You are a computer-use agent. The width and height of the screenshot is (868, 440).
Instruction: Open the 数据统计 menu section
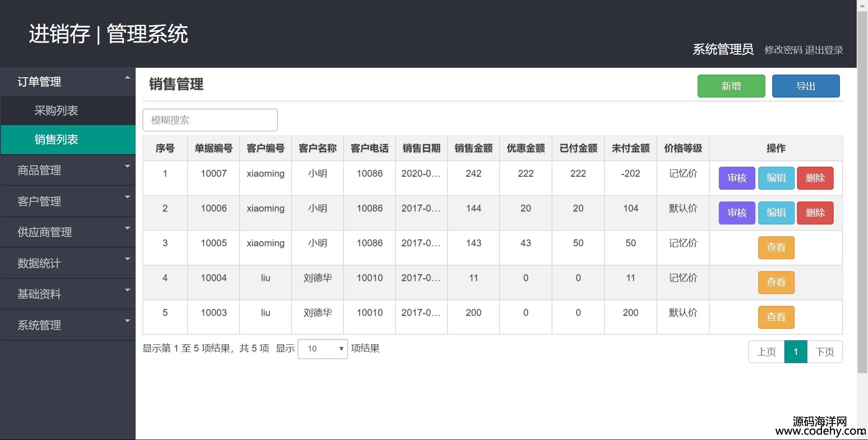(68, 263)
